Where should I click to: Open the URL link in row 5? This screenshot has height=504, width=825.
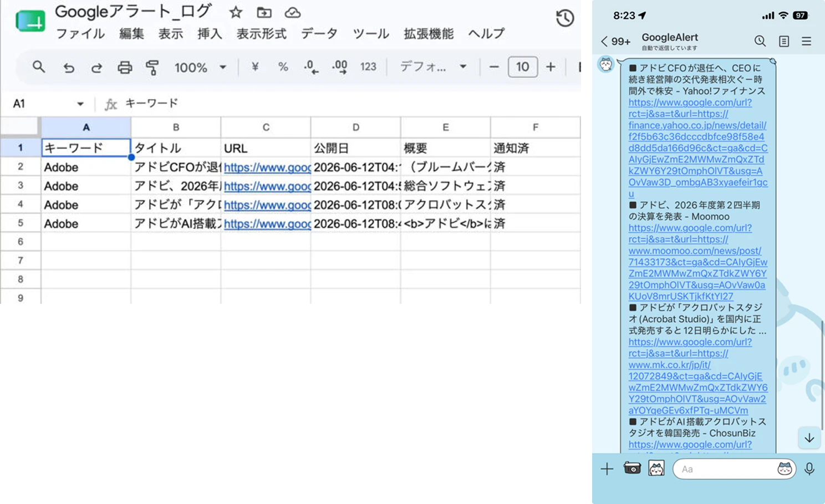click(267, 224)
